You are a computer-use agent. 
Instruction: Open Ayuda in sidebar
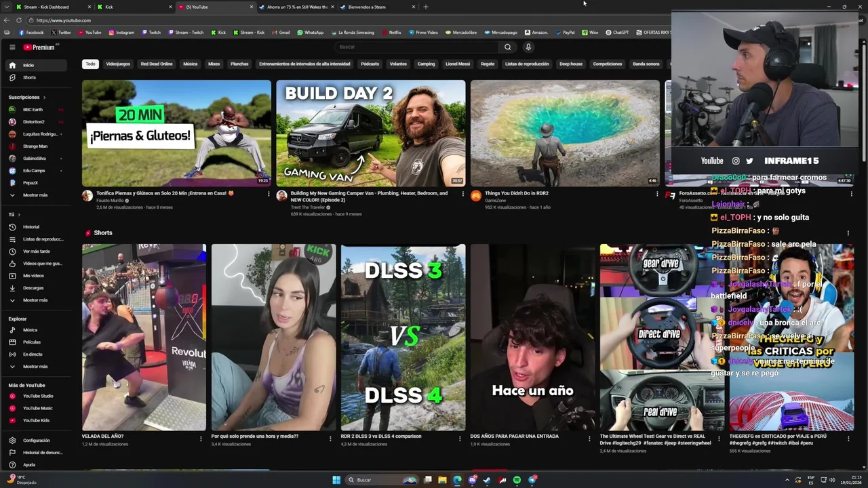coord(37,464)
